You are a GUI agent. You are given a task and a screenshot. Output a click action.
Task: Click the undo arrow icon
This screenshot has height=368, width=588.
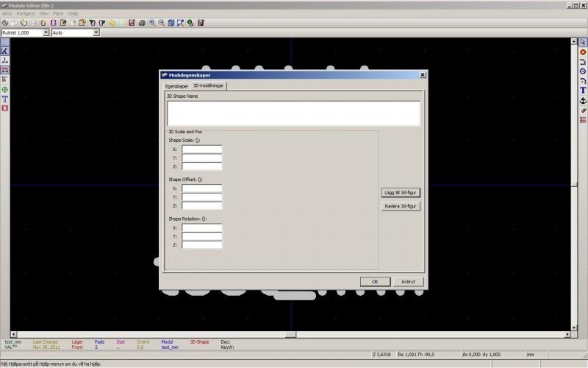coord(112,23)
